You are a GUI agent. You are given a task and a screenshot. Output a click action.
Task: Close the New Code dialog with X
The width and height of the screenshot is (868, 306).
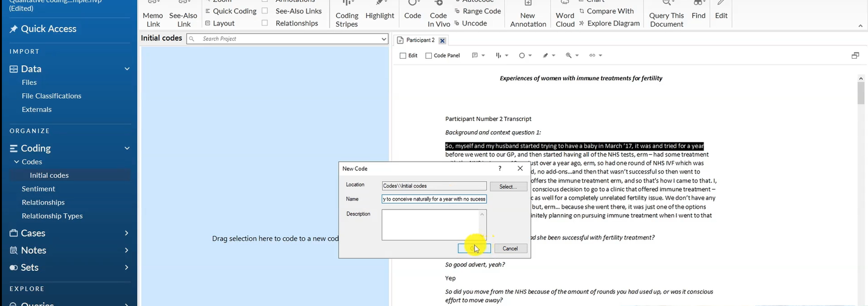click(520, 169)
